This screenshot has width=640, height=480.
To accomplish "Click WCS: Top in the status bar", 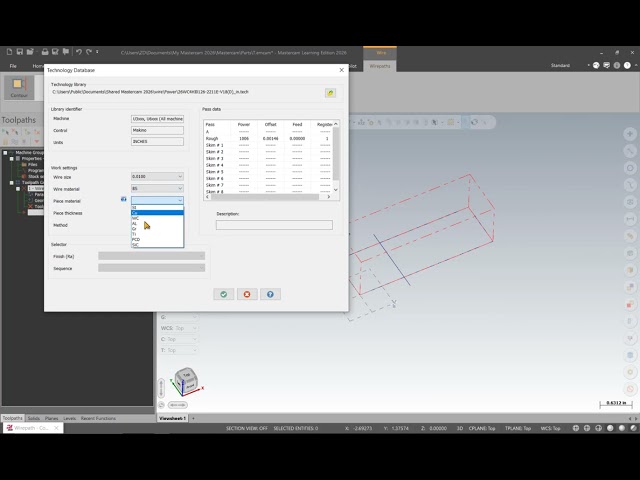I will 550,428.
